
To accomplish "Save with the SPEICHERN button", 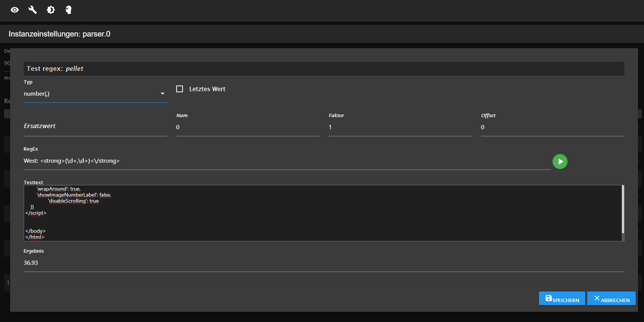I will [x=562, y=298].
